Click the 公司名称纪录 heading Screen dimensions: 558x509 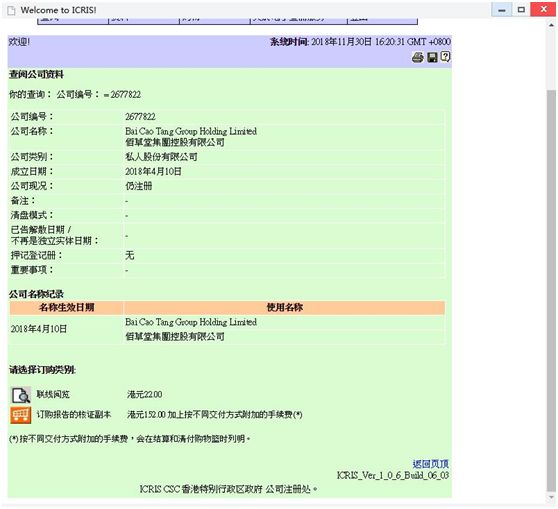(36, 294)
